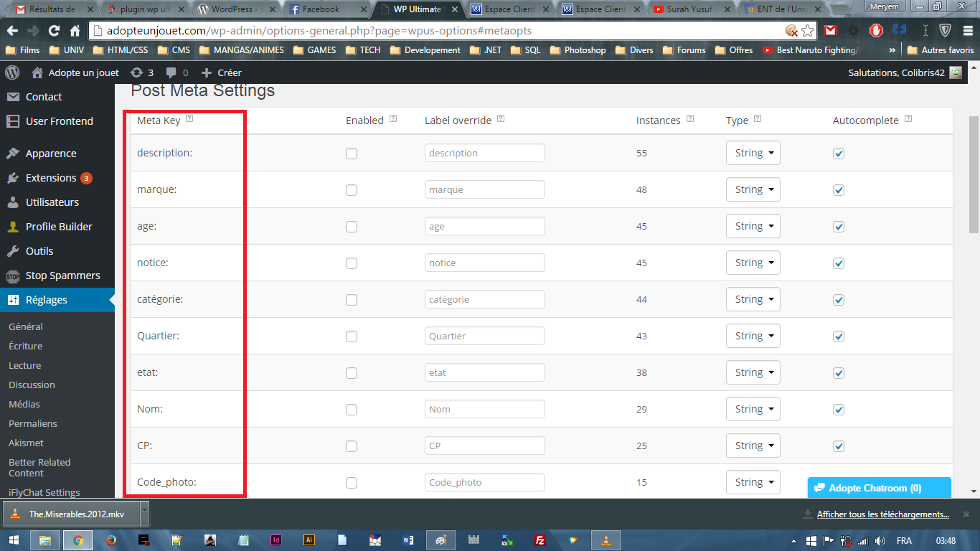This screenshot has width=980, height=551.
Task: Open the Adopte Chatroom chat bar
Action: [x=880, y=488]
